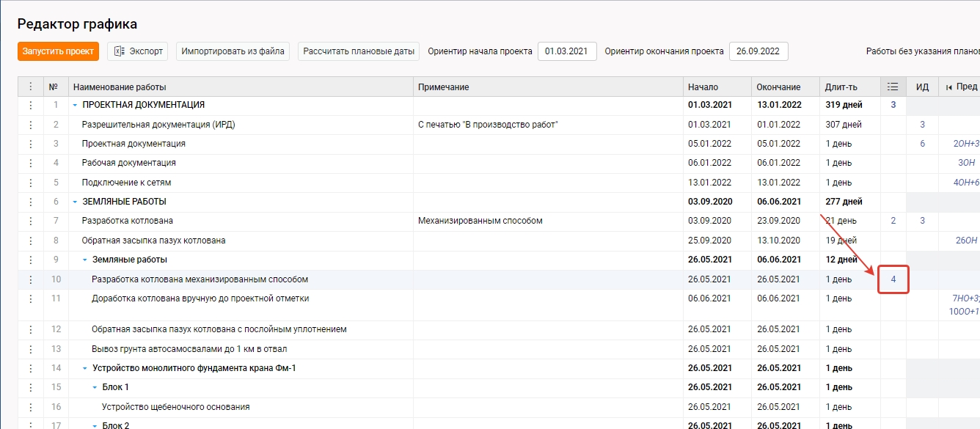Click the Наименование работы column header

coord(120,87)
